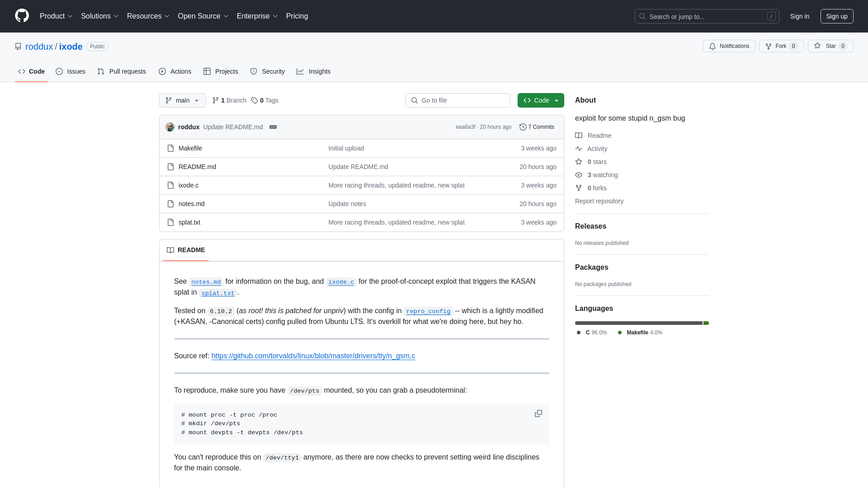Click the Notifications bell icon

(713, 46)
